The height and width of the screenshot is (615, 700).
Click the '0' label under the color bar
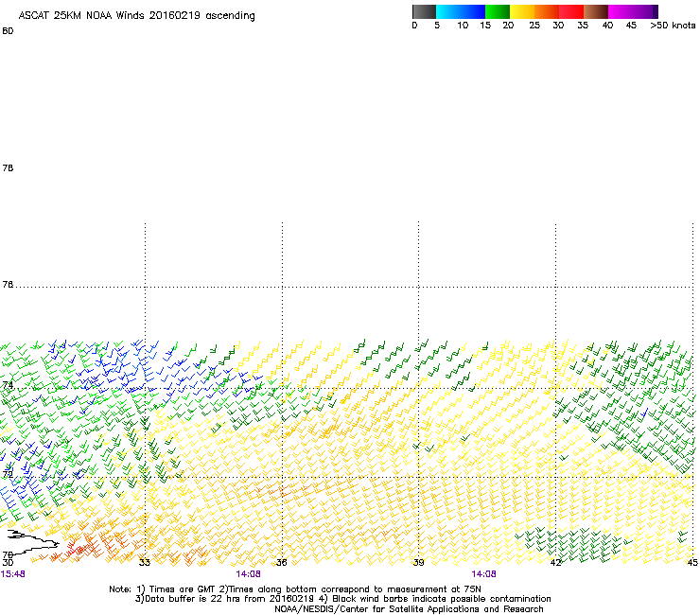pyautogui.click(x=414, y=26)
